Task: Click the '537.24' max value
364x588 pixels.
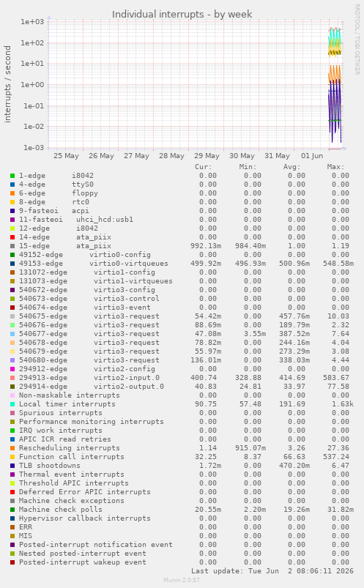Action: pos(336,457)
